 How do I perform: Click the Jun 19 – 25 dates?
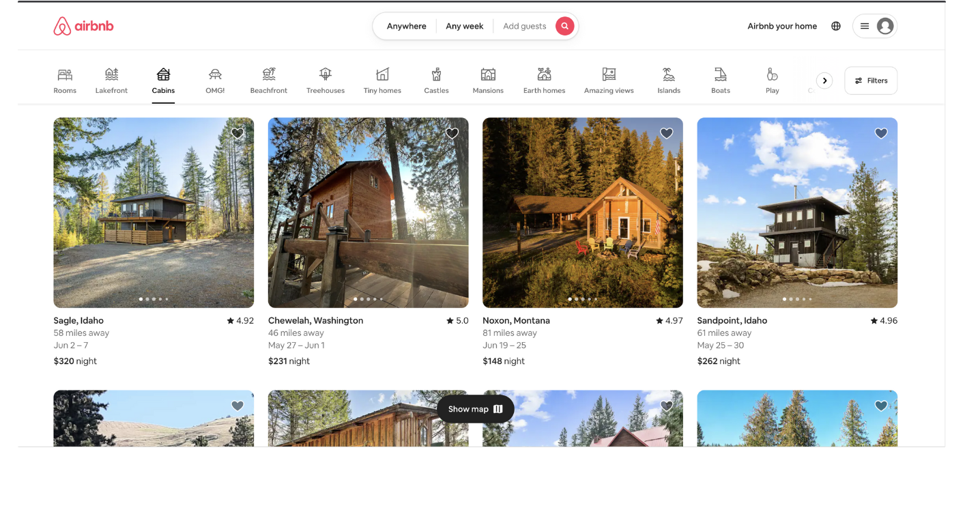504,345
